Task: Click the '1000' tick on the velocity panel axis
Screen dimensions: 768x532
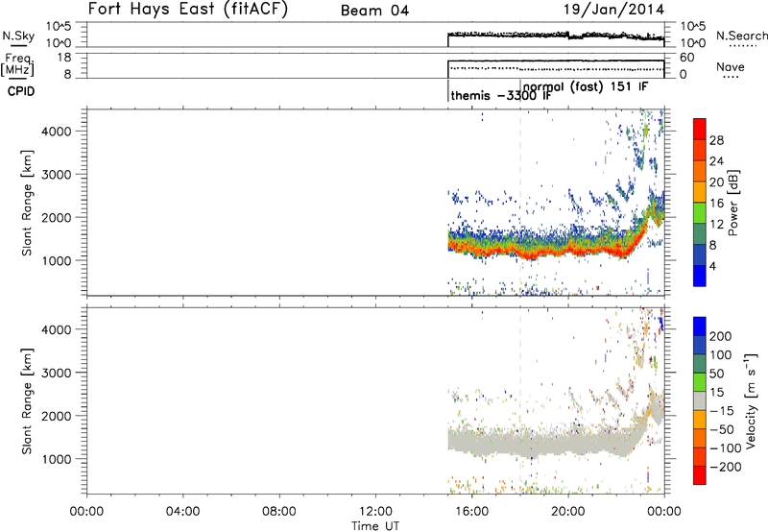Action: pyautogui.click(x=57, y=459)
